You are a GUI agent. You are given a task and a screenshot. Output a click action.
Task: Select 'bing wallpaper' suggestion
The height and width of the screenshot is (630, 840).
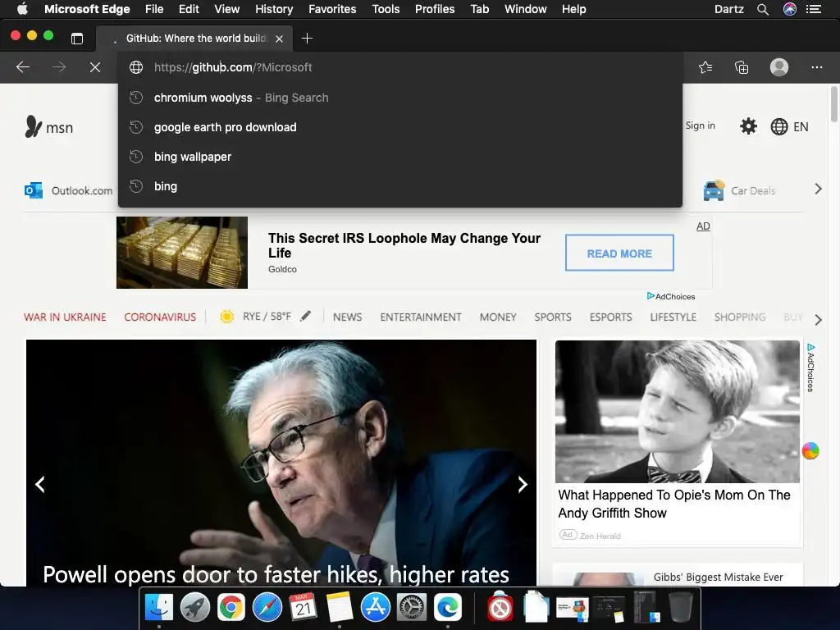[400, 157]
